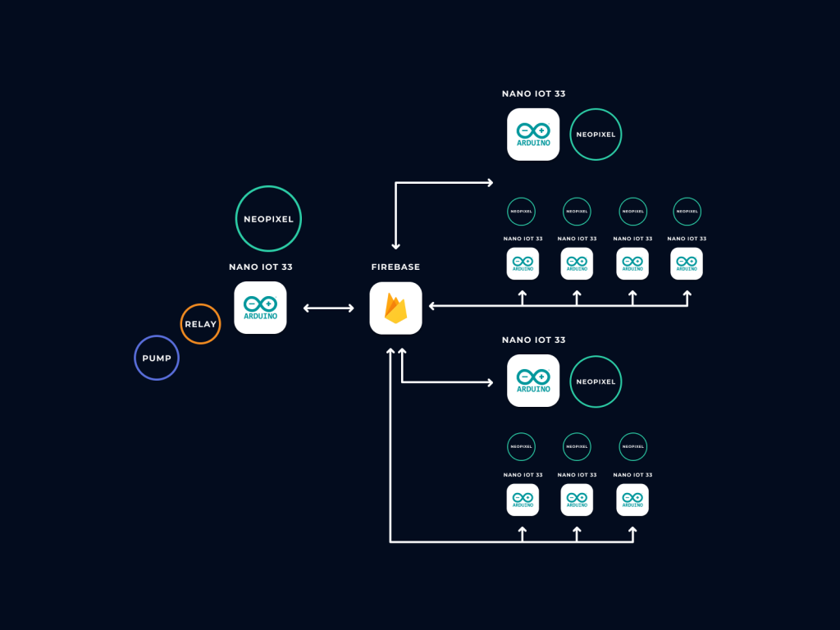Select rightmost small NANO IOT 33 label, lower row
Viewport: 840px width, 630px height.
632,475
